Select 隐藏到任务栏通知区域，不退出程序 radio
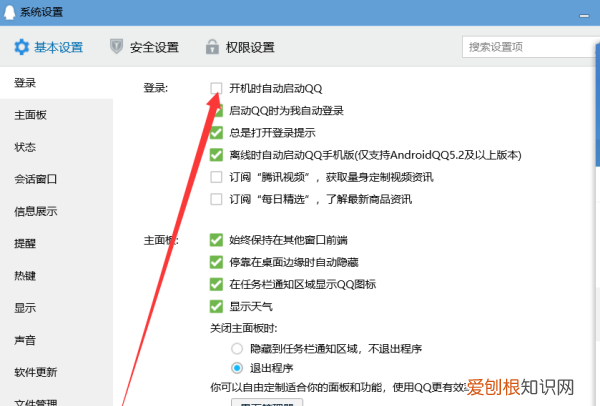 [237, 349]
